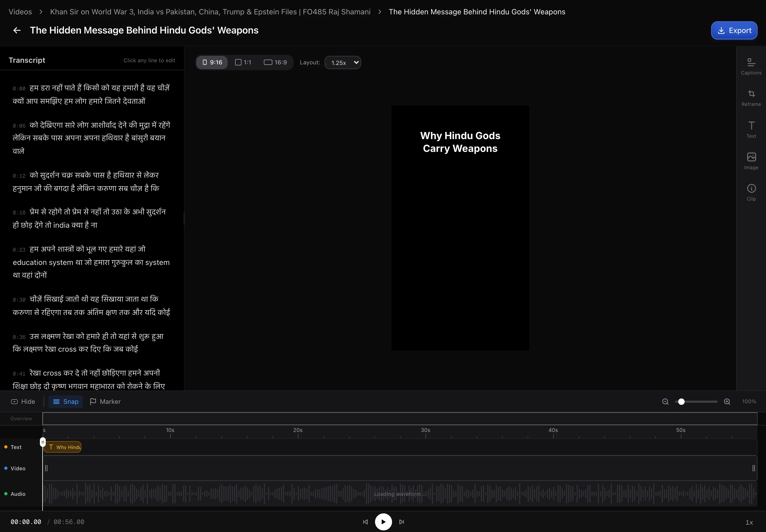
Task: Toggle Snap on the timeline
Action: point(66,401)
